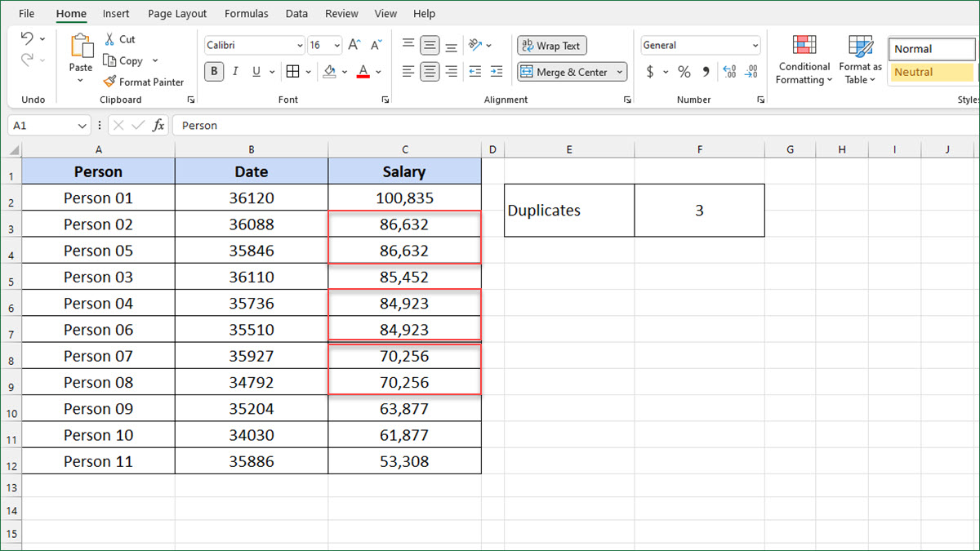Apply Percent Style to selection
This screenshot has width=980, height=551.
coord(684,72)
